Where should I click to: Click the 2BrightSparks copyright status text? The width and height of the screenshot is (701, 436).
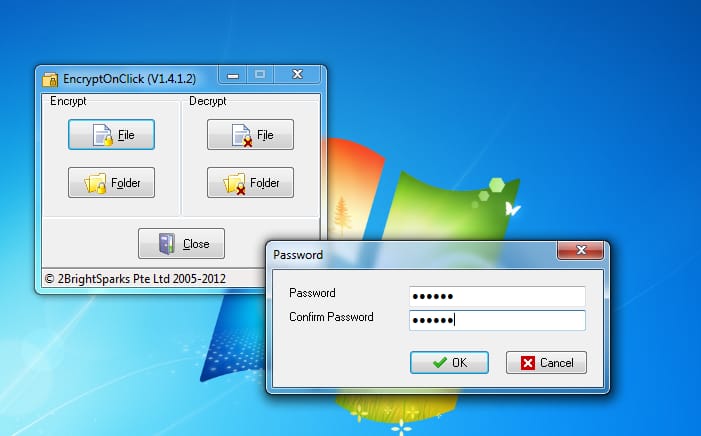tap(135, 279)
